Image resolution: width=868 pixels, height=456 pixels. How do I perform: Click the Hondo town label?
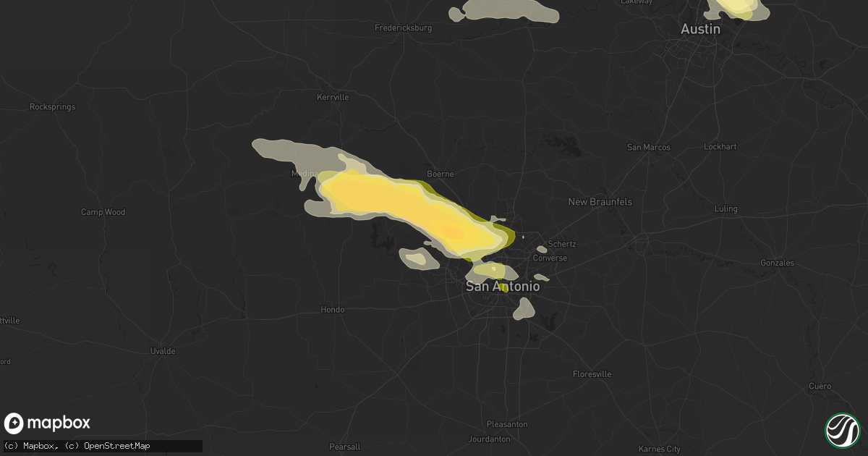tap(333, 310)
